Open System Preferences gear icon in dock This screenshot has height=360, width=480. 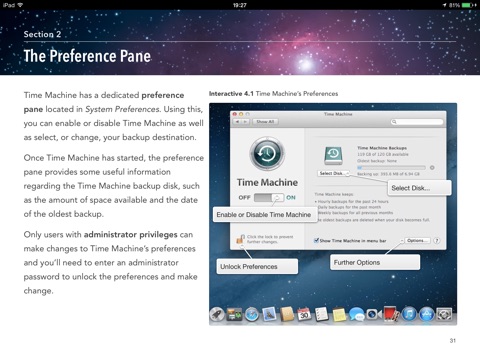pyautogui.click(x=444, y=314)
